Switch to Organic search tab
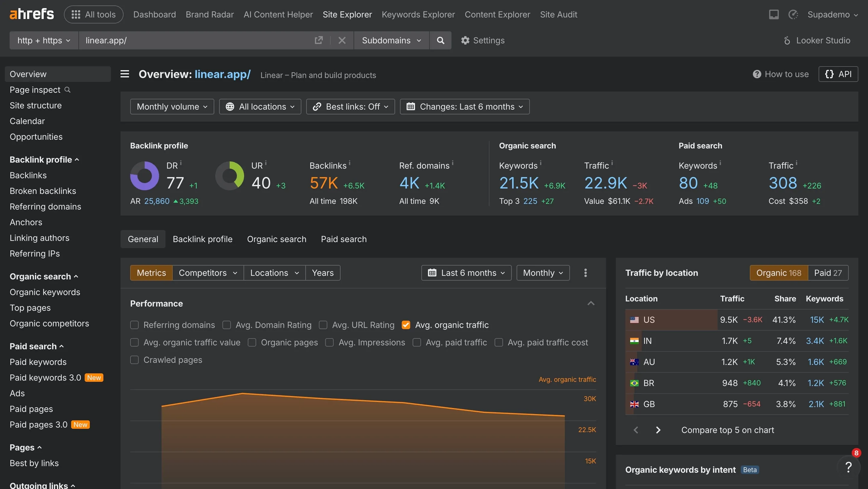This screenshot has width=868, height=489. click(x=277, y=239)
